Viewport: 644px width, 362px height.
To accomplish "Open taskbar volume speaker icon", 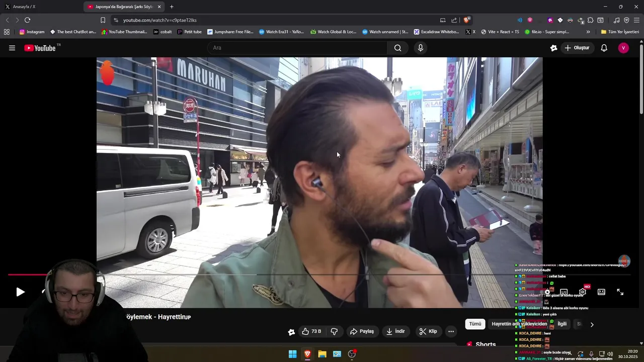I will (x=610, y=354).
